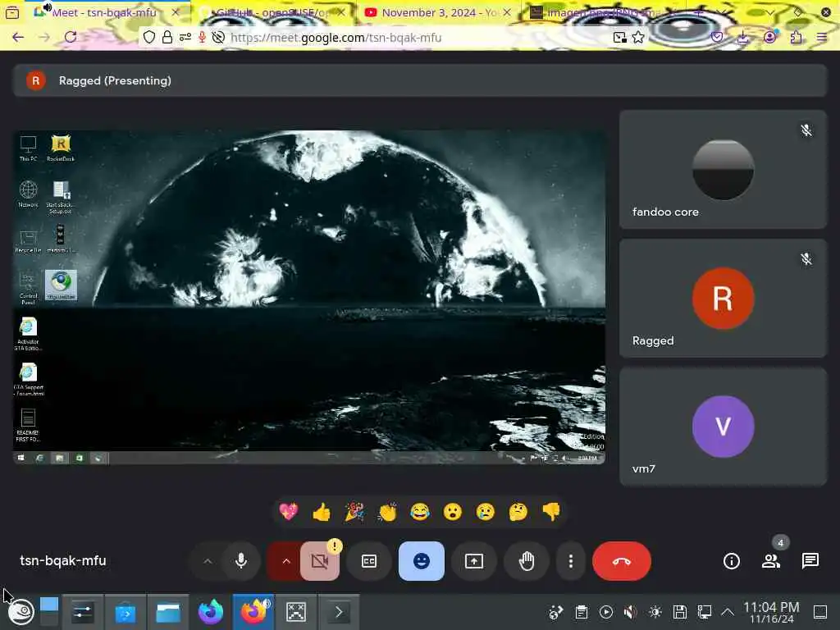Open the site permissions icon in address bar
The height and width of the screenshot is (630, 840).
tap(185, 37)
